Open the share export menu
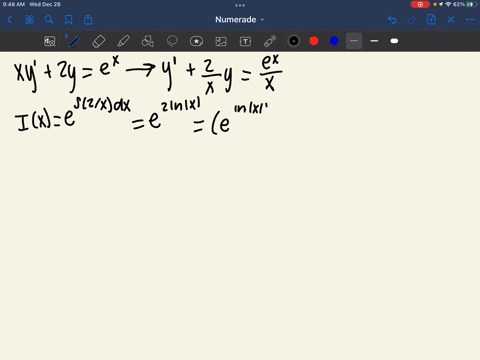Viewport: 480px width, 360px height. tap(88, 20)
